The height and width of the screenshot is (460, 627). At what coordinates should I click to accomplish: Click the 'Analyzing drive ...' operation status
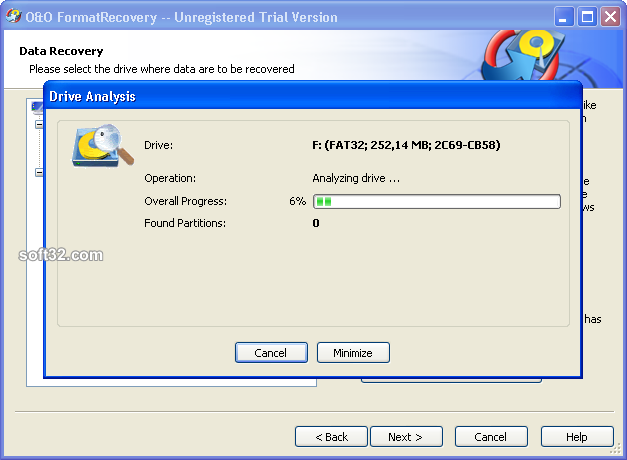click(356, 178)
